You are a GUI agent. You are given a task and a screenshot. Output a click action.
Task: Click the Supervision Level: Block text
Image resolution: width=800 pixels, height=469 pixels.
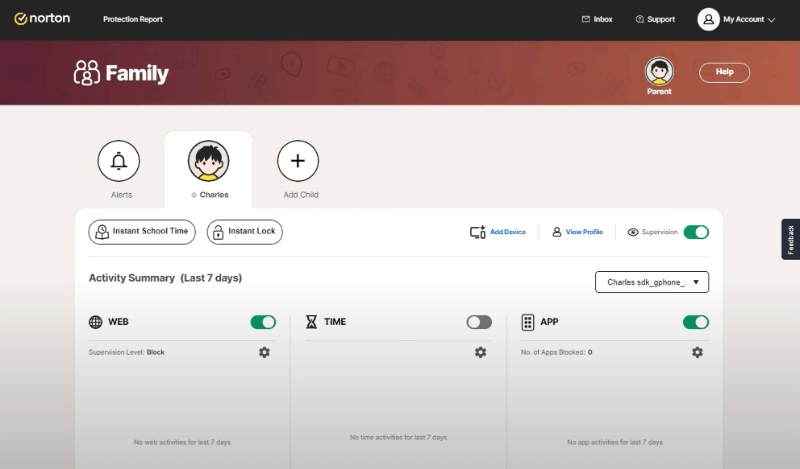pos(127,352)
